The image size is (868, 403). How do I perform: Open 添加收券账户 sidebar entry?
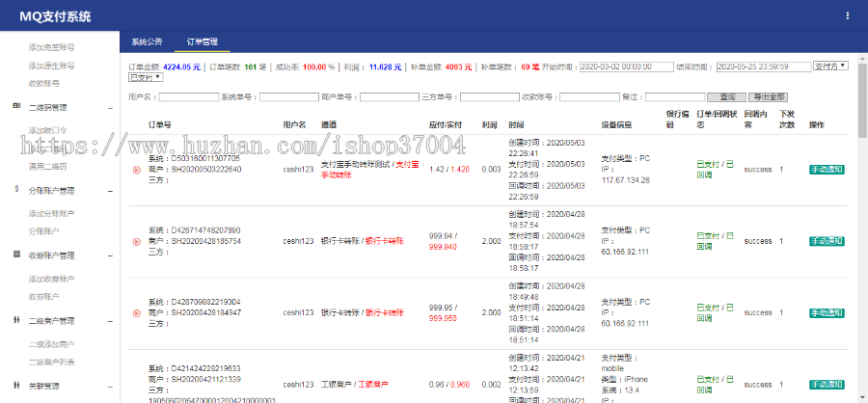tap(51, 279)
